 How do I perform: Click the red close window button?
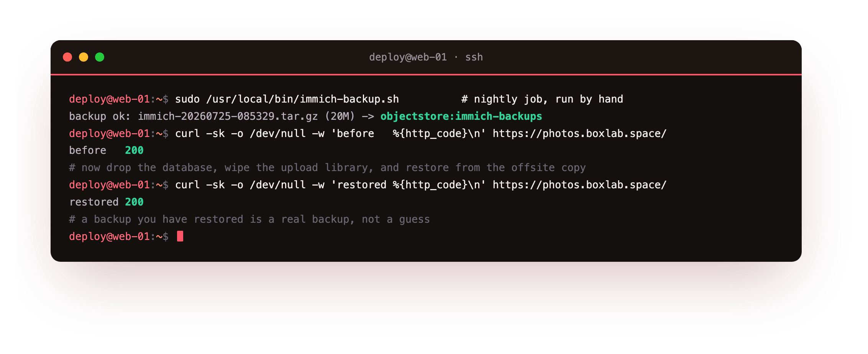pyautogui.click(x=67, y=57)
